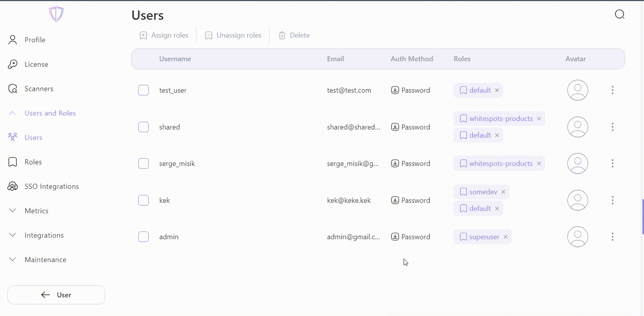Tick the checkbox for shared user
Viewport: 644px width, 316px height.
coord(143,127)
